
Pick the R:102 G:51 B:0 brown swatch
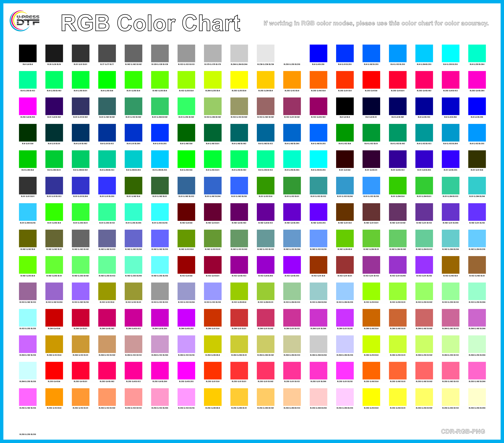345,212
